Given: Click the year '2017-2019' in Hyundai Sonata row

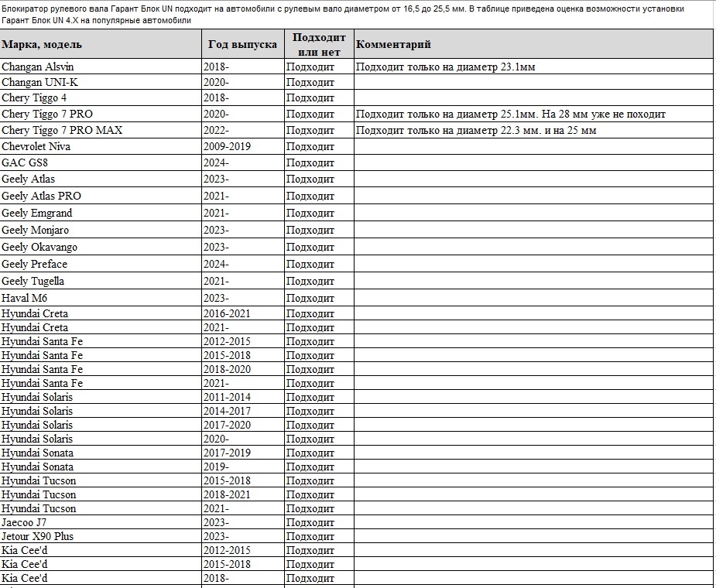Looking at the screenshot, I should 243,453.
